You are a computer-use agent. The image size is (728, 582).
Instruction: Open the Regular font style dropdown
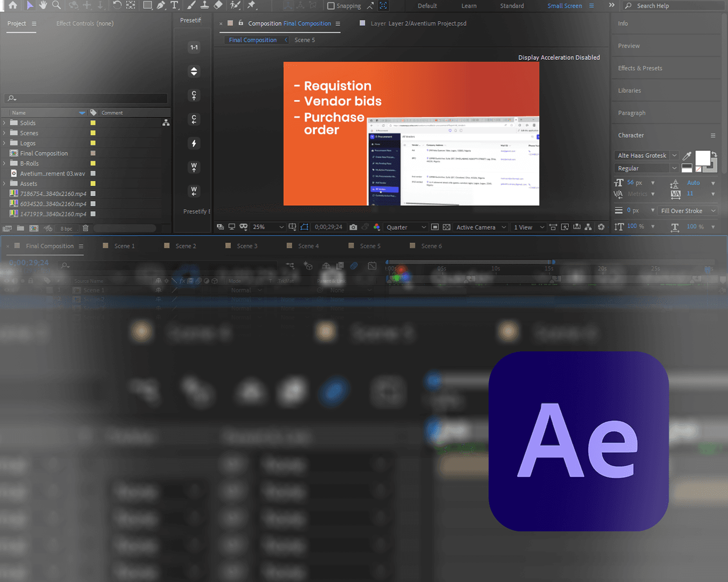(x=646, y=168)
